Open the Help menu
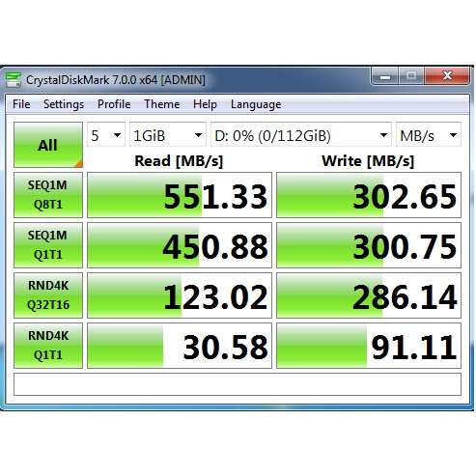The height and width of the screenshot is (476, 476). [205, 104]
